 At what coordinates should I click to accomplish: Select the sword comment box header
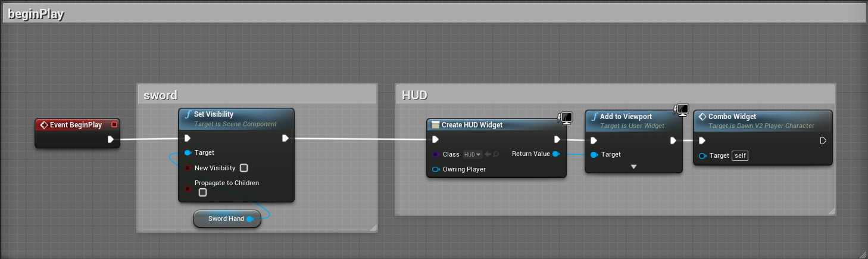257,95
